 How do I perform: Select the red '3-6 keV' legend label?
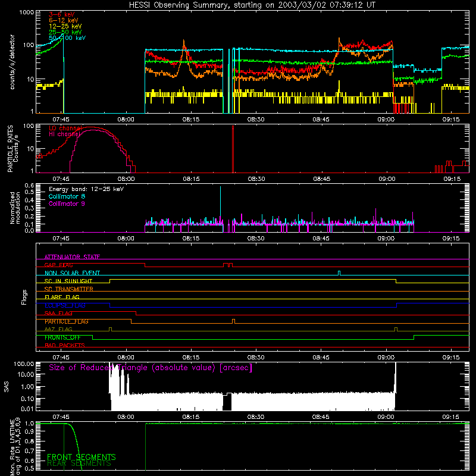click(x=62, y=14)
